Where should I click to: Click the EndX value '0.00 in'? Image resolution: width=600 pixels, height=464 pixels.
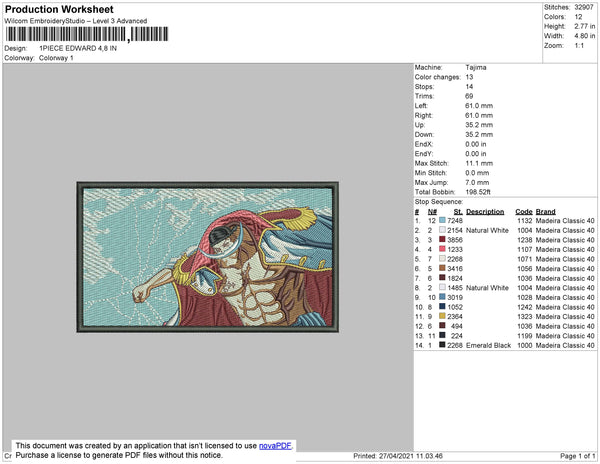(476, 144)
